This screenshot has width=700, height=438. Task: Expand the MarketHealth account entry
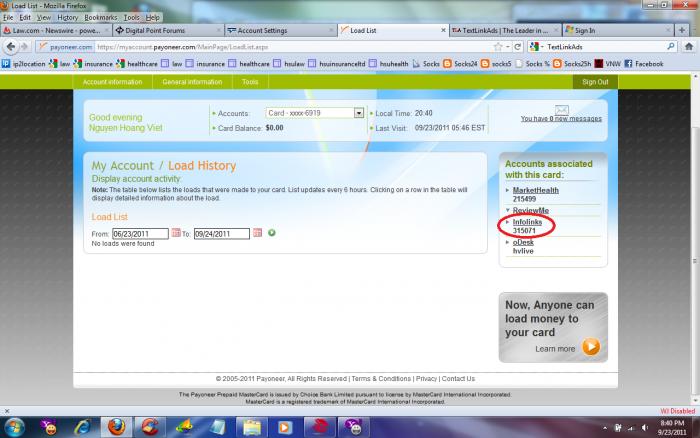click(x=508, y=190)
